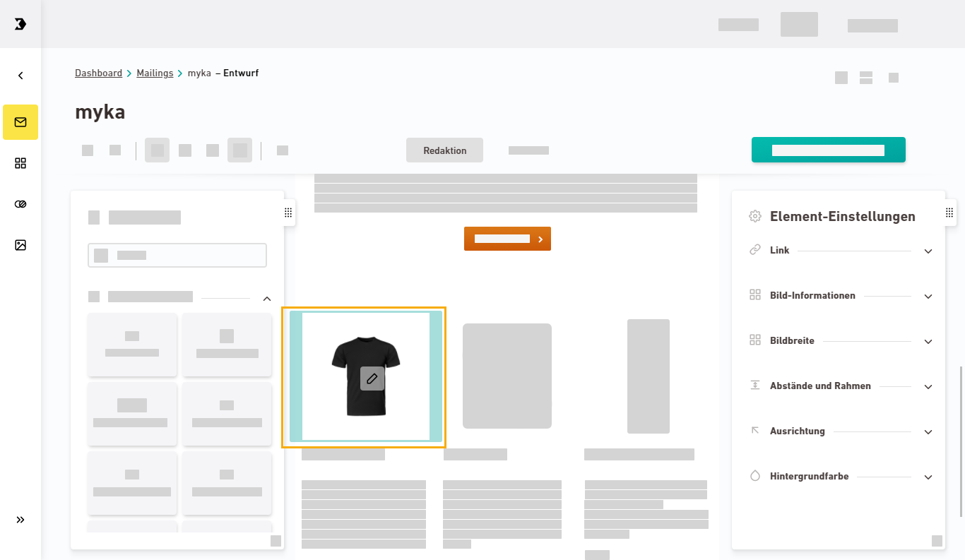Click the drag handle on left elements panel
Image resolution: width=965 pixels, height=560 pixels.
point(288,213)
